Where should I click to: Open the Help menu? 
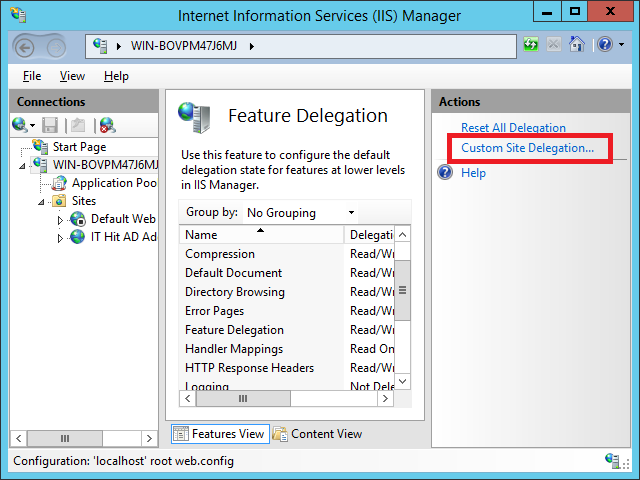click(116, 76)
